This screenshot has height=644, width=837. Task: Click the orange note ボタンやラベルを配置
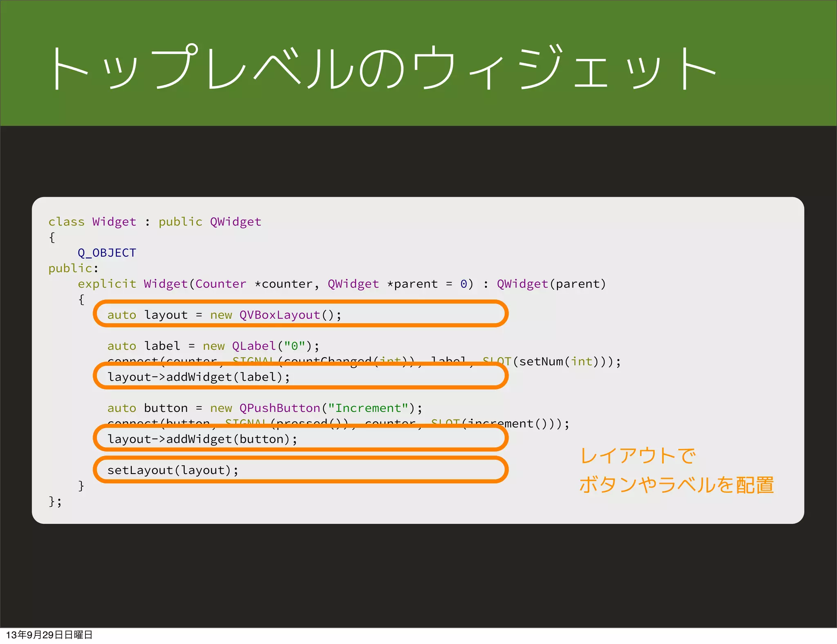point(677,485)
